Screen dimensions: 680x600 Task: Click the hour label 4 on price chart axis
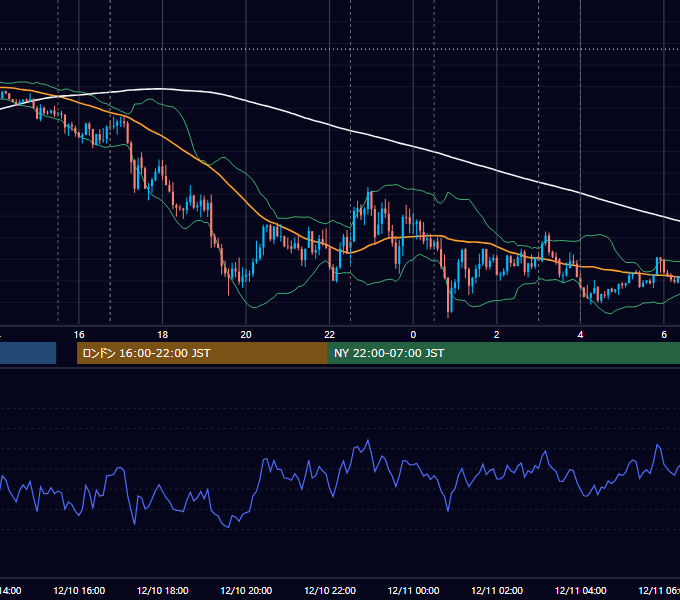[580, 335]
